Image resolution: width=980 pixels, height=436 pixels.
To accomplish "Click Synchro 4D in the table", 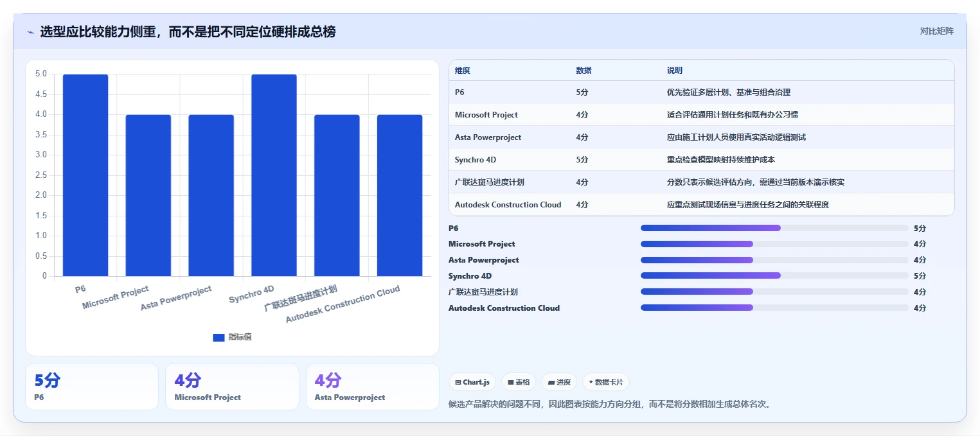I will pos(474,160).
